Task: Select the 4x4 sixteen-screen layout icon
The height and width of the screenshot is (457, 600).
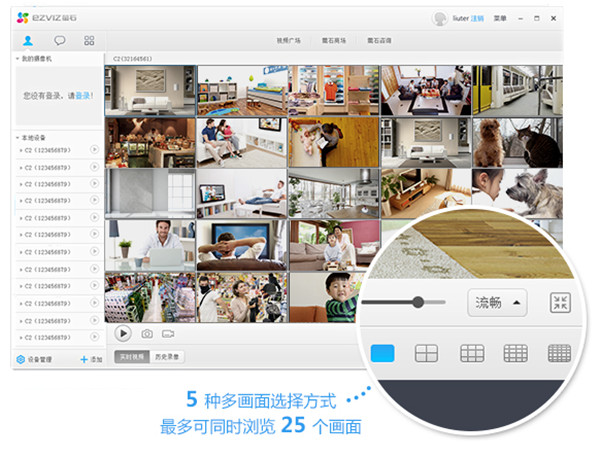Action: 516,353
